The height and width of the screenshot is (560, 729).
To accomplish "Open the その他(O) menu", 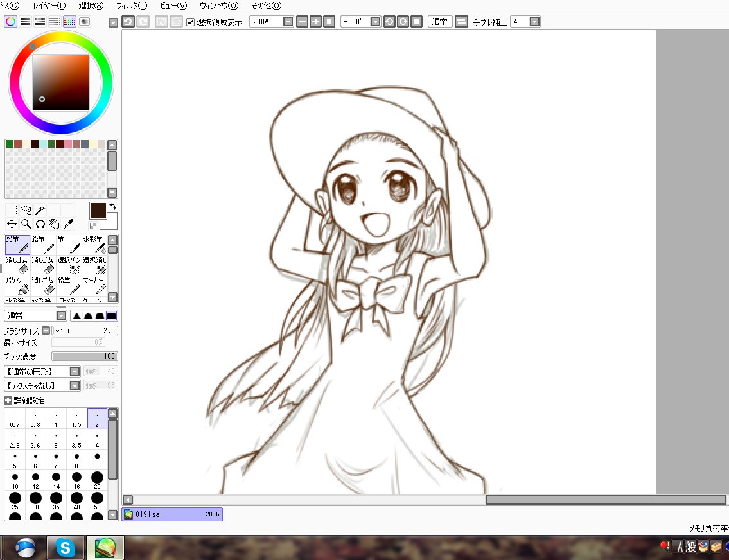I will (x=267, y=6).
